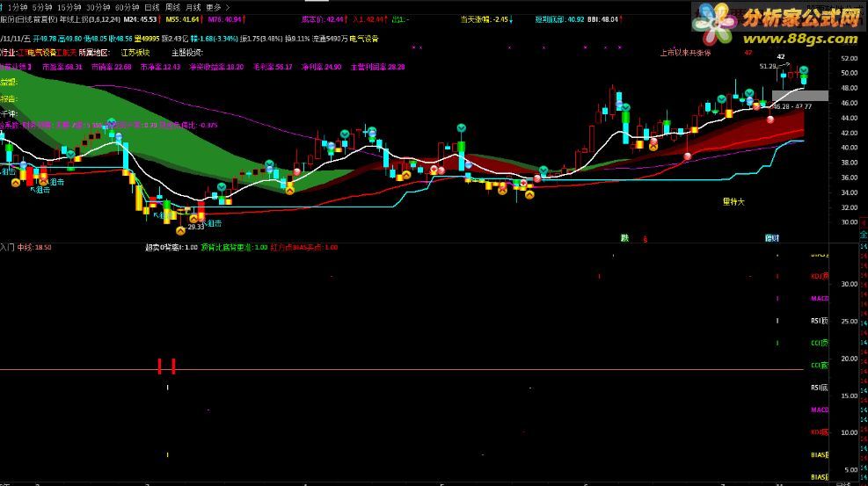Click the 当天涨幅 -2.45 readout
The width and height of the screenshot is (868, 486).
(x=485, y=19)
